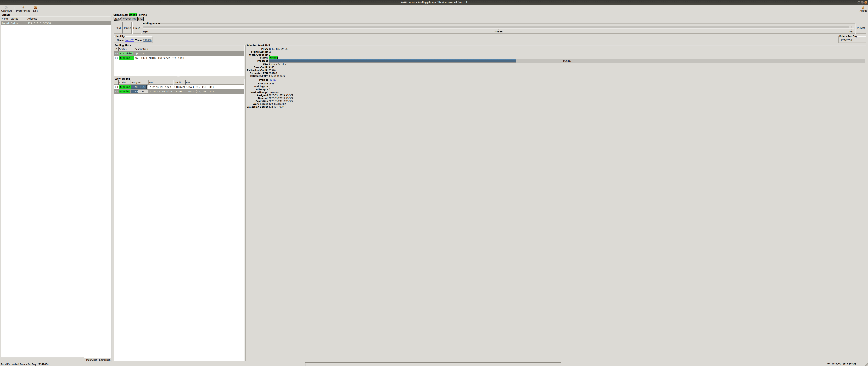Click the Work Queue Progress column header
The image size is (868, 366).
[139, 83]
